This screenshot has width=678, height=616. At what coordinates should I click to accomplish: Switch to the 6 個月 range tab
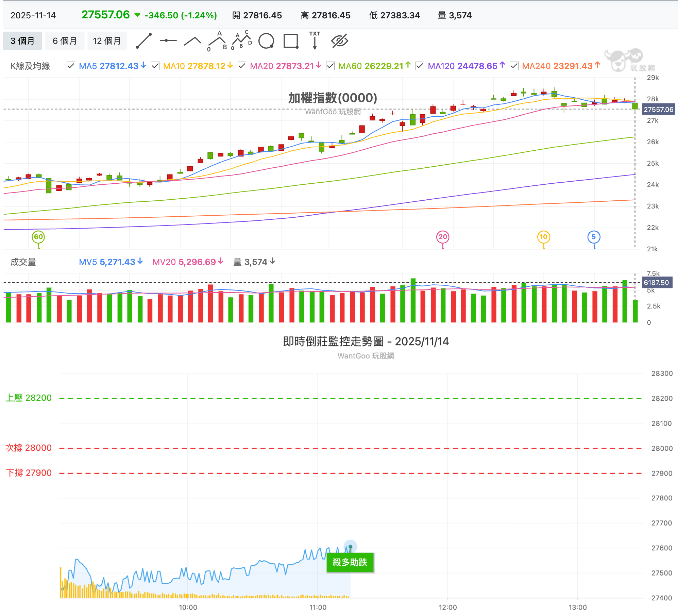click(x=65, y=41)
